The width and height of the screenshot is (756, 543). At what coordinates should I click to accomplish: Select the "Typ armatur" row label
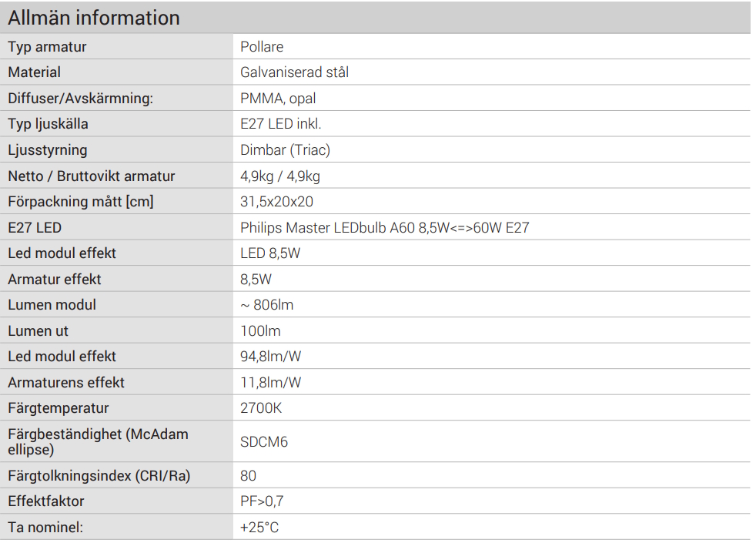tap(47, 47)
